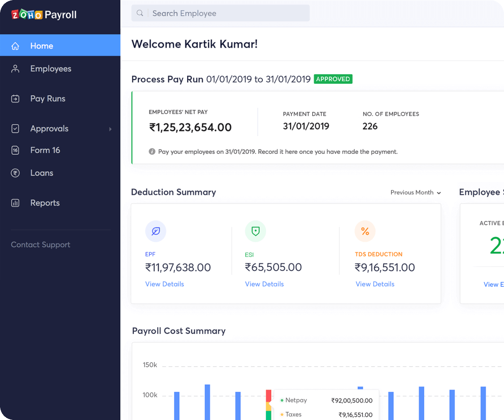The image size is (504, 420).
Task: Click the Pay Runs calendar icon
Action: (15, 99)
